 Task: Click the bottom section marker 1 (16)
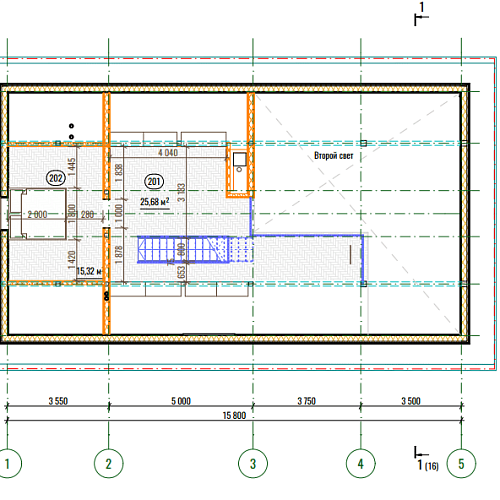click(426, 459)
